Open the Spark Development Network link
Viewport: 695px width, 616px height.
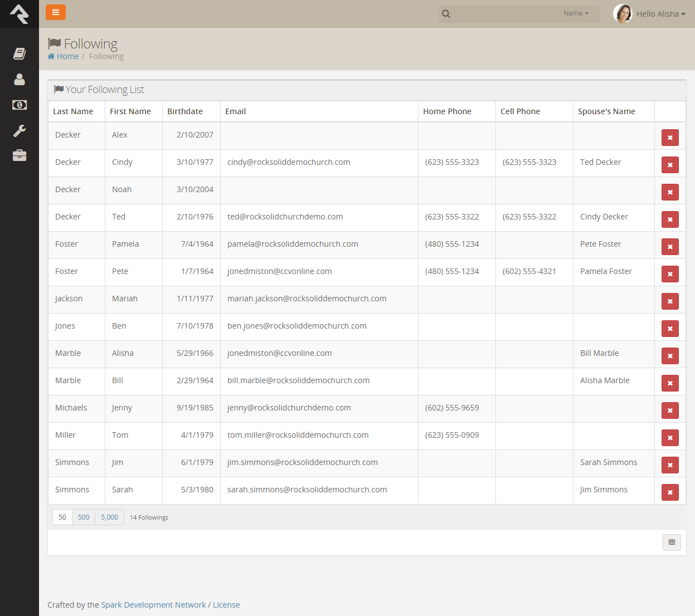coord(153,605)
